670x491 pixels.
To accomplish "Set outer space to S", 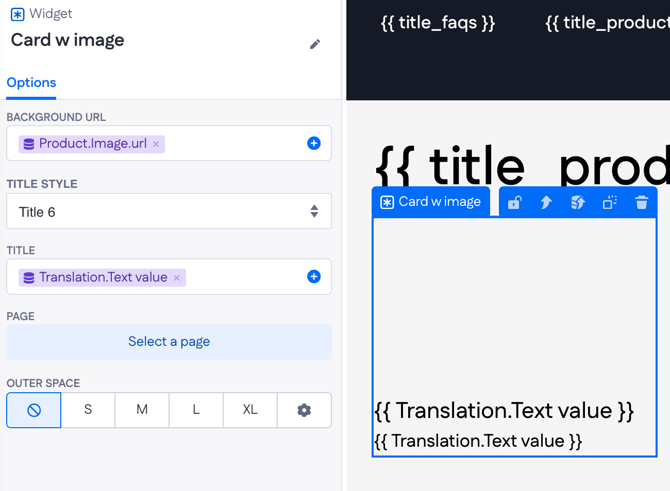I will tap(88, 410).
